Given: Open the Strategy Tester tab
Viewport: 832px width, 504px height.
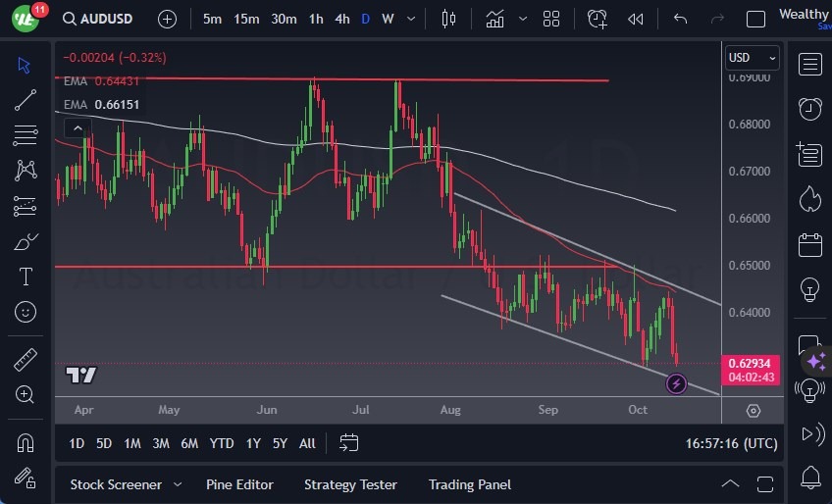Looking at the screenshot, I should (x=350, y=484).
